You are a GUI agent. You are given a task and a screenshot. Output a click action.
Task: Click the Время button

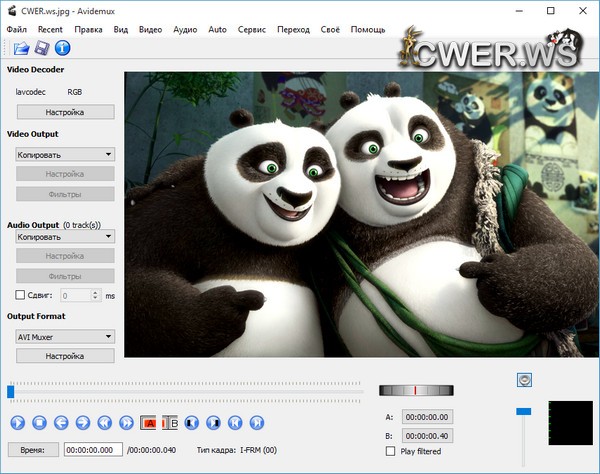(33, 450)
